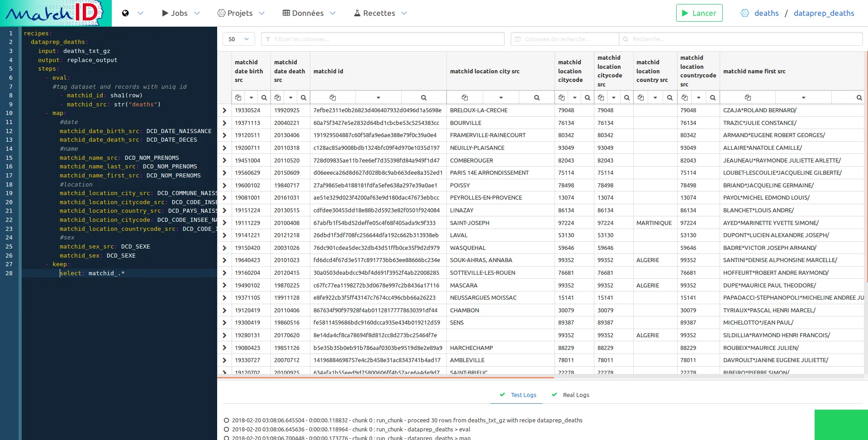Viewport: 868px width, 440px height.
Task: Click the Recettes flask icon
Action: click(x=357, y=13)
